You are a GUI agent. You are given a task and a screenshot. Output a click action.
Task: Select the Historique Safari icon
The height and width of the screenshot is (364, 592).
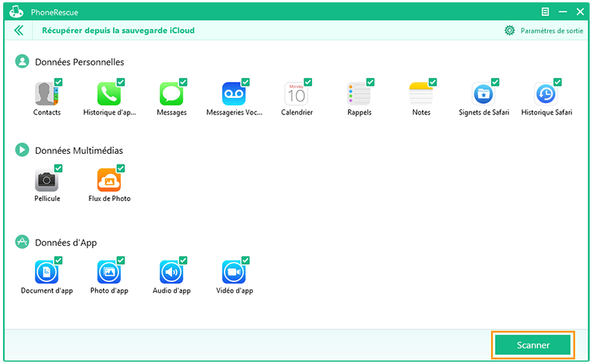pyautogui.click(x=546, y=93)
